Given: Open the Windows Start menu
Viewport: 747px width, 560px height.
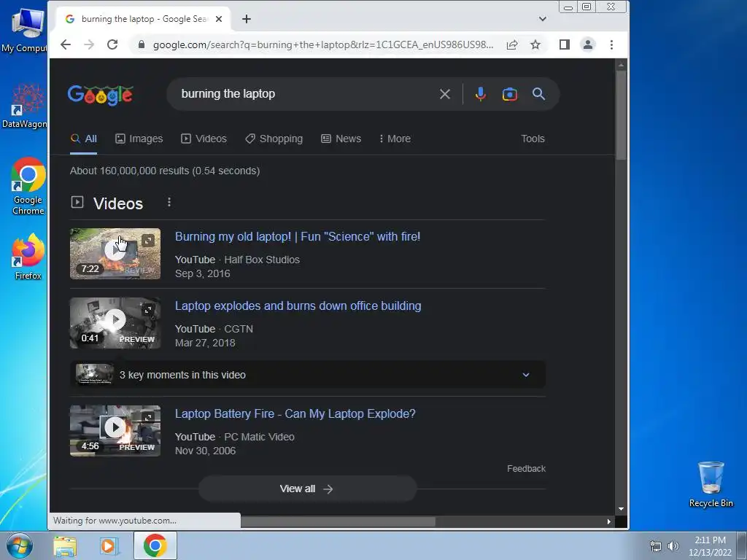Looking at the screenshot, I should [x=19, y=545].
